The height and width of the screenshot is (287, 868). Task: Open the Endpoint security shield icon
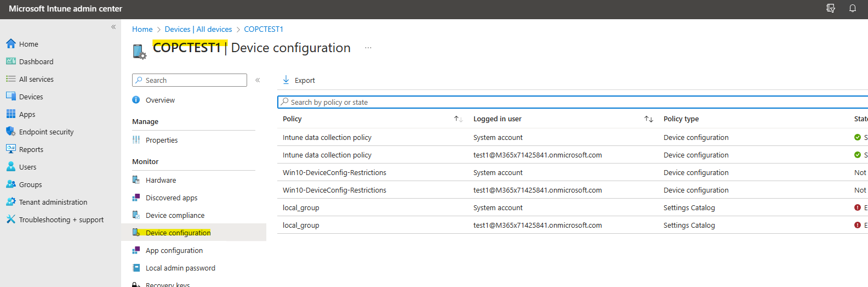pyautogui.click(x=10, y=131)
